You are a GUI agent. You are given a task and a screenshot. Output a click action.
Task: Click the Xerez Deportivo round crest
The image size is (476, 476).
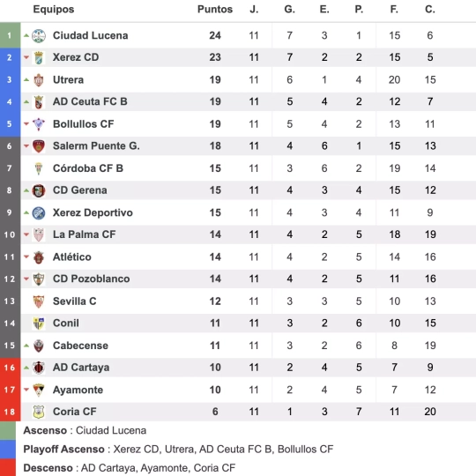click(39, 212)
